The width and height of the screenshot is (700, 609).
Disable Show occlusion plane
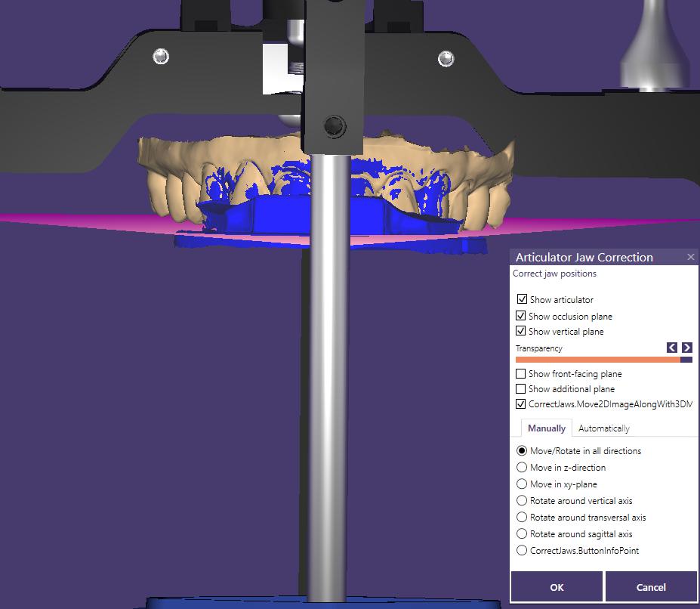pyautogui.click(x=522, y=315)
